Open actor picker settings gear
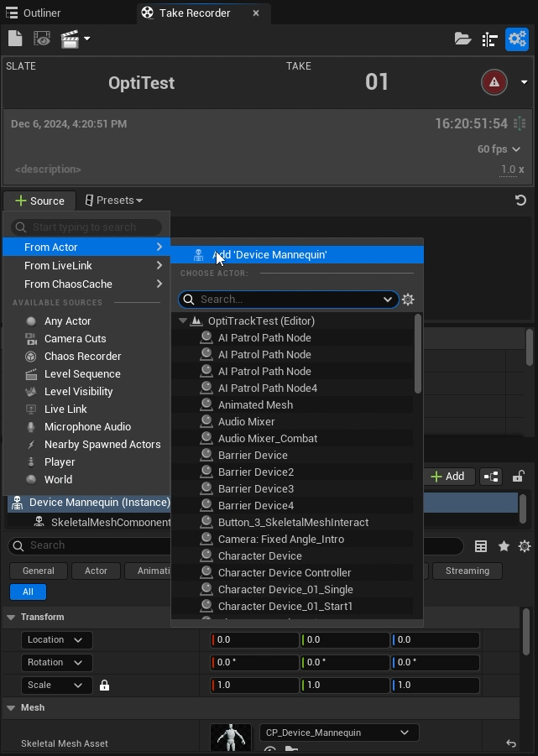The width and height of the screenshot is (538, 756). click(408, 300)
